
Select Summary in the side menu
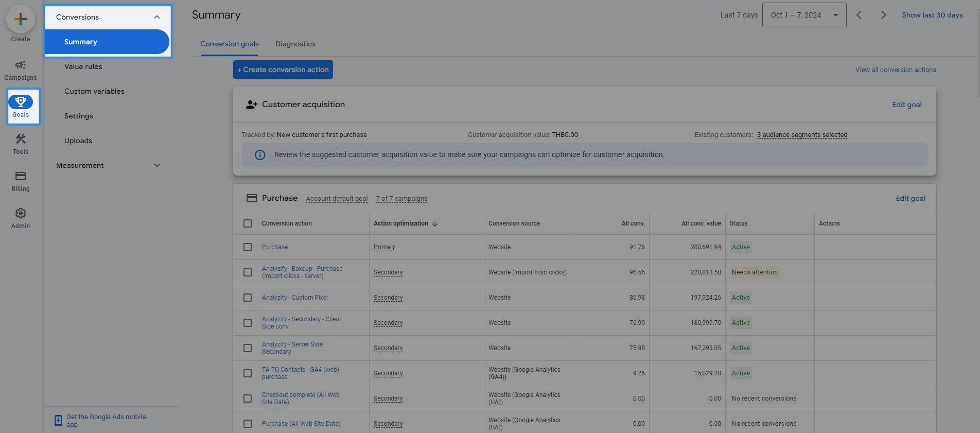[x=107, y=42]
